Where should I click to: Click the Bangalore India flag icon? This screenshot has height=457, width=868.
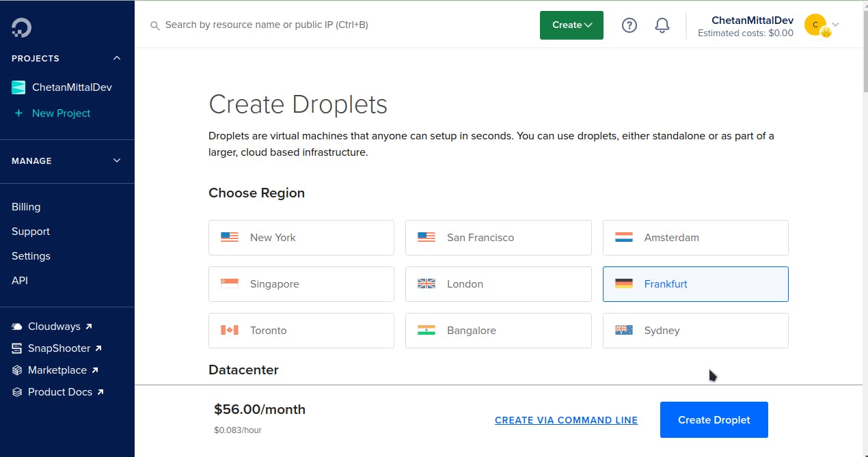coord(426,331)
